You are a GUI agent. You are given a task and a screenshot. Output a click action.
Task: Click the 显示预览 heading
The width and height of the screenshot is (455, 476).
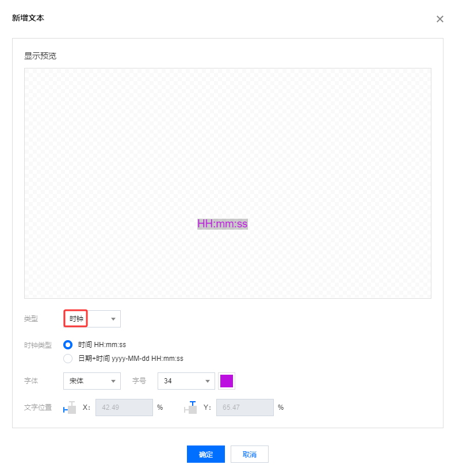click(40, 56)
